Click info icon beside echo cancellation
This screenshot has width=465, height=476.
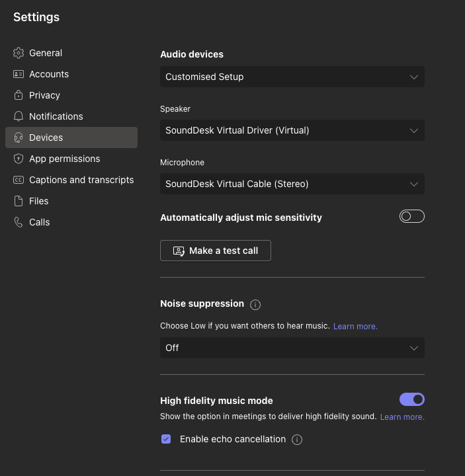tap(297, 440)
